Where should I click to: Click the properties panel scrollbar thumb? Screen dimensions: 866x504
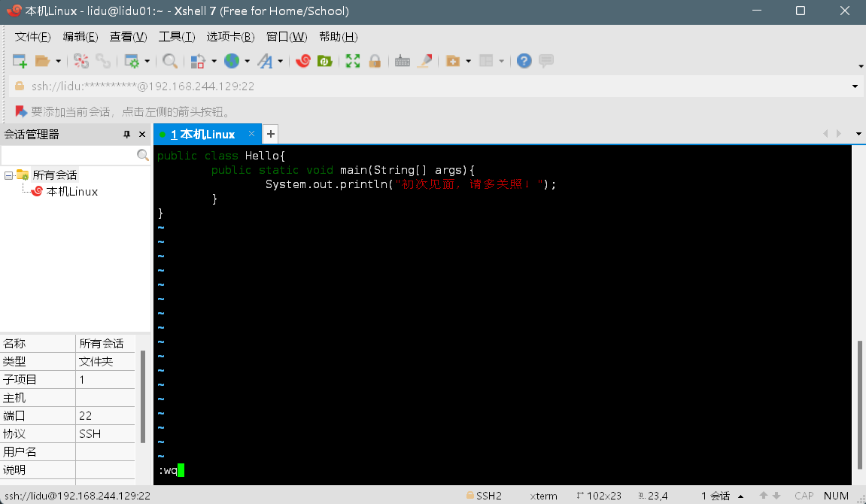point(143,397)
